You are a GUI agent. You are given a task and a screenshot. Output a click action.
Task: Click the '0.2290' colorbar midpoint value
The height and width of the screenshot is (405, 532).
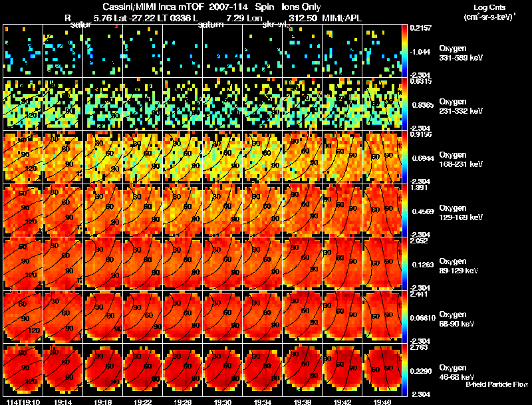point(421,372)
